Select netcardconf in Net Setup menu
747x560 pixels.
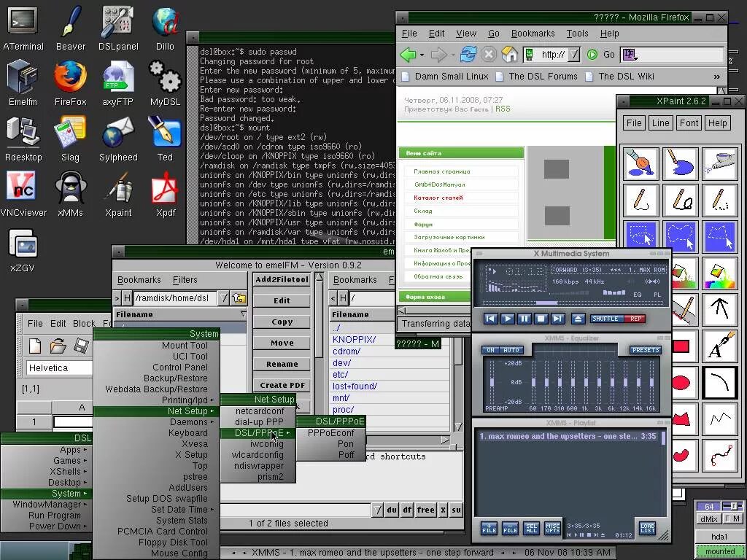(x=259, y=411)
